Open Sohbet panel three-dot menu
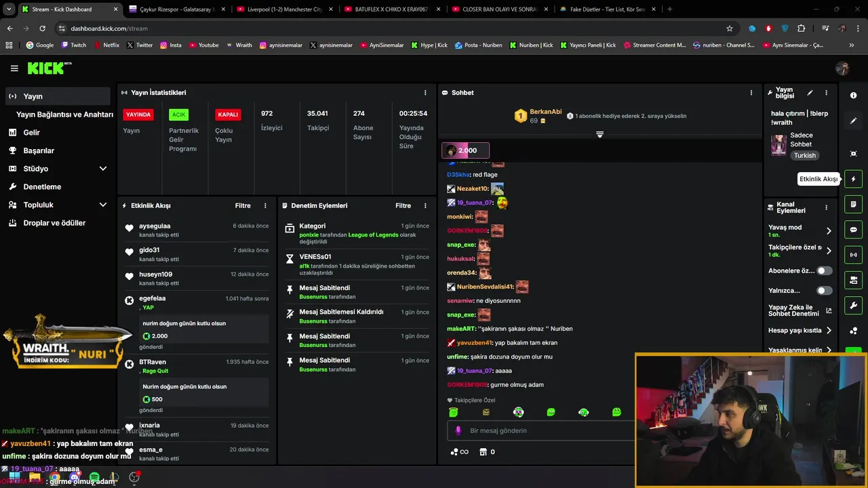The image size is (868, 488). pos(751,93)
